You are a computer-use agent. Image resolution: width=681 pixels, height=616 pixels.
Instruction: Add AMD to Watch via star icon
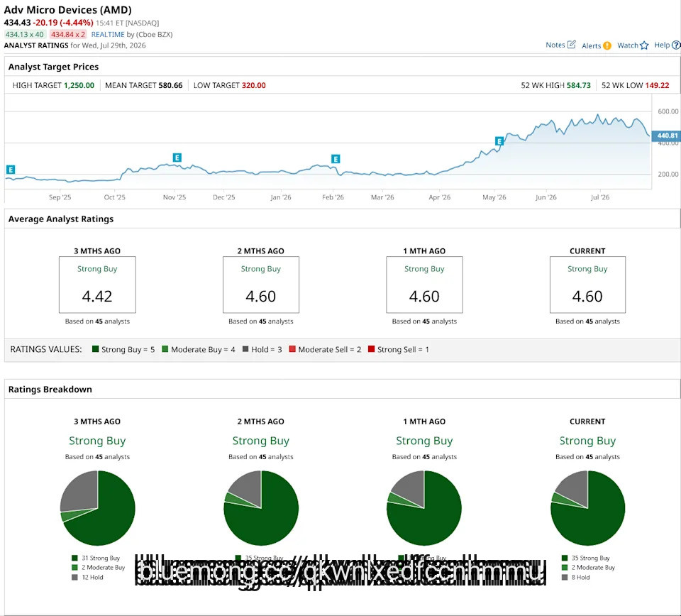pos(644,45)
